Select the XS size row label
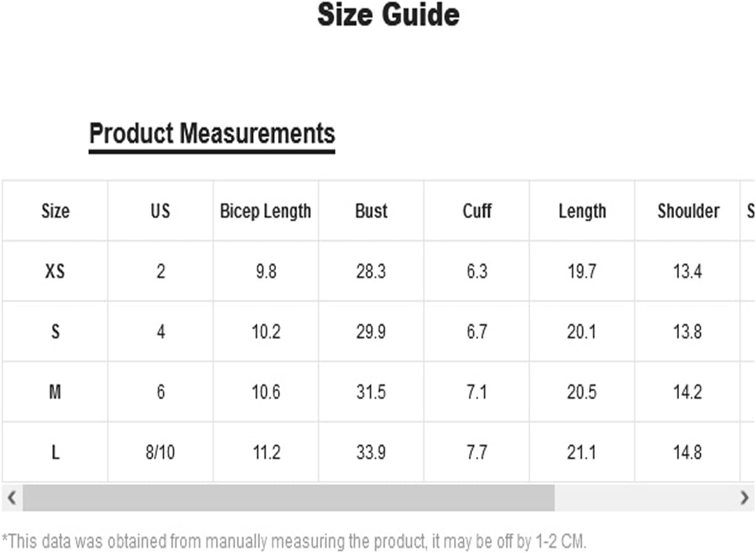756x553 pixels. (x=55, y=272)
